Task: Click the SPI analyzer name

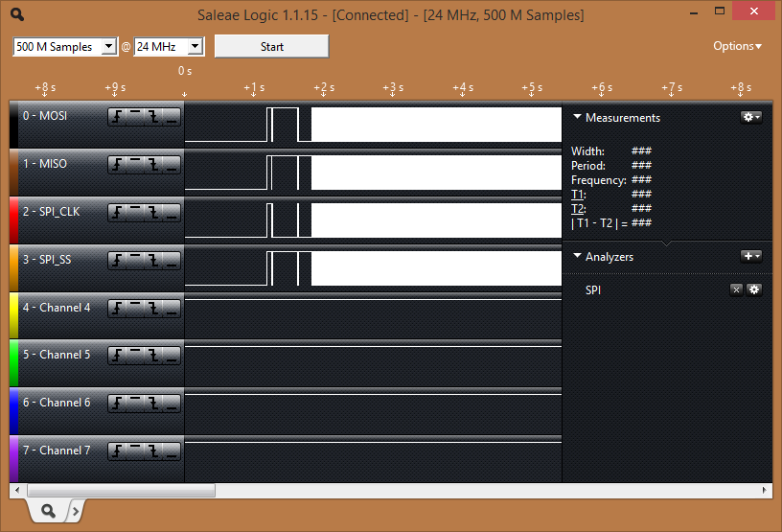Action: pyautogui.click(x=593, y=289)
